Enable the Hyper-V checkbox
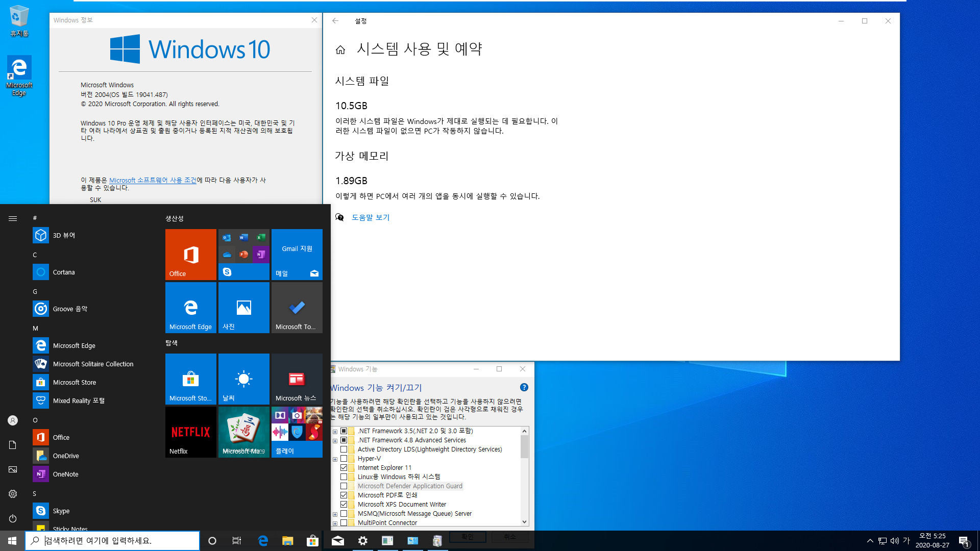 point(344,459)
